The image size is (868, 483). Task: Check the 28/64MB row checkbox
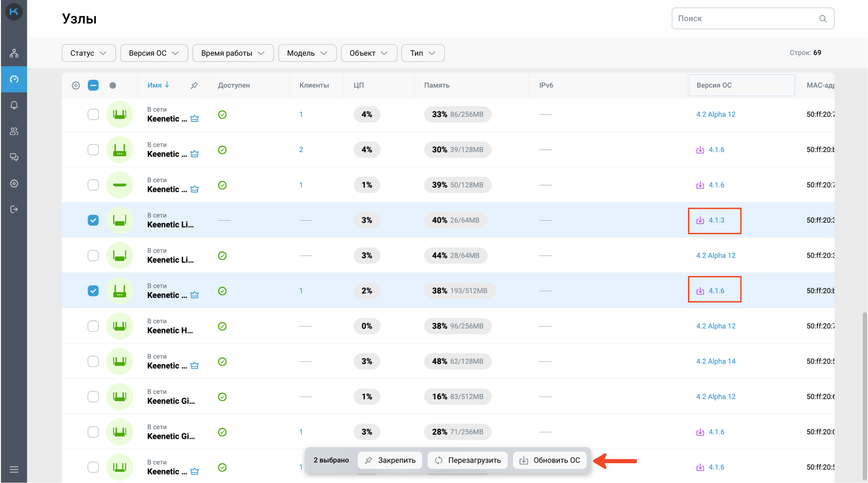[93, 256]
